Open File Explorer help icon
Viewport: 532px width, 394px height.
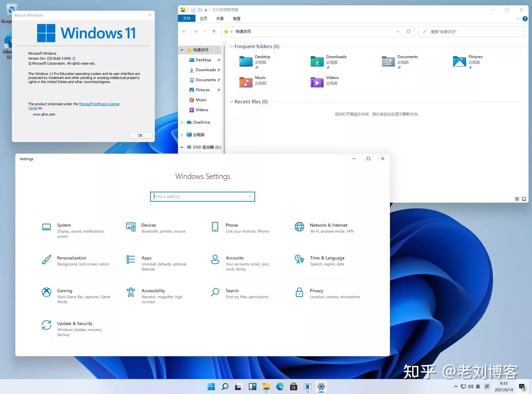coord(525,19)
